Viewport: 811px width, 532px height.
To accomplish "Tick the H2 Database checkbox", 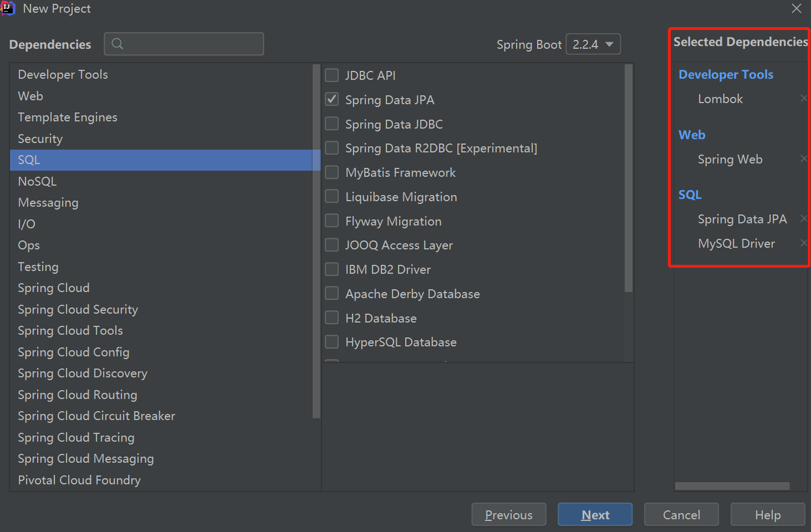I will [332, 318].
